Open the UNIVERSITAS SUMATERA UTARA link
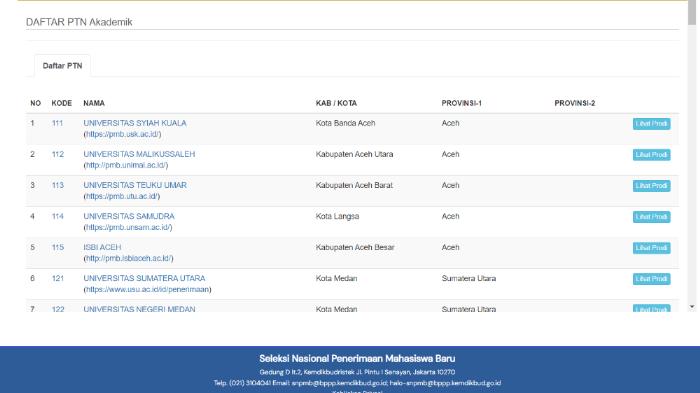This screenshot has width=700, height=393. coord(144,278)
